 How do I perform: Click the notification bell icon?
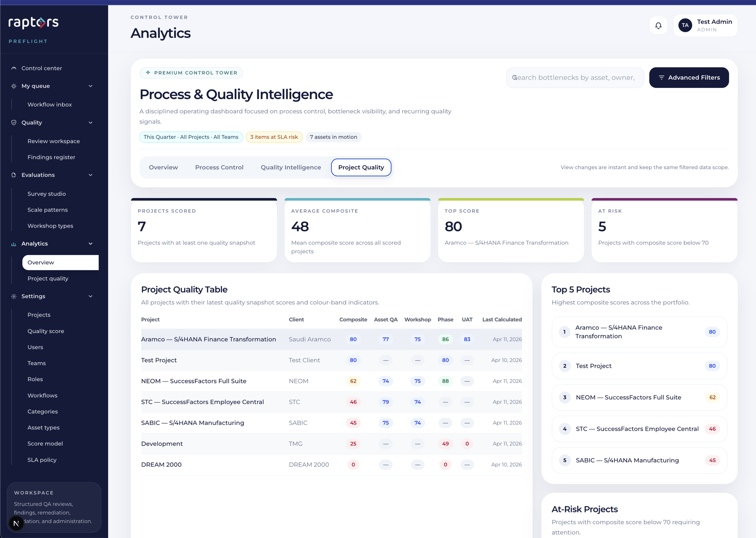pyautogui.click(x=658, y=26)
